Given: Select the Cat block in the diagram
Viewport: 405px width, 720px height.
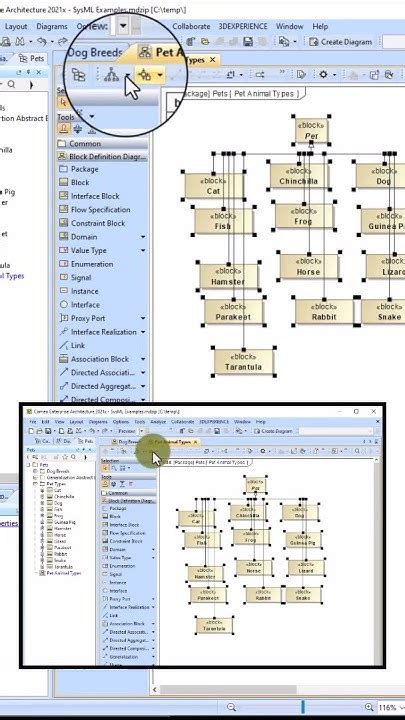Looking at the screenshot, I should (214, 186).
